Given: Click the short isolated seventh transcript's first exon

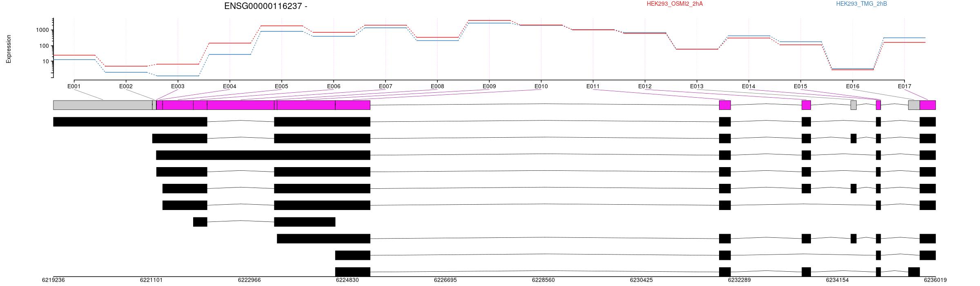Looking at the screenshot, I should point(200,222).
